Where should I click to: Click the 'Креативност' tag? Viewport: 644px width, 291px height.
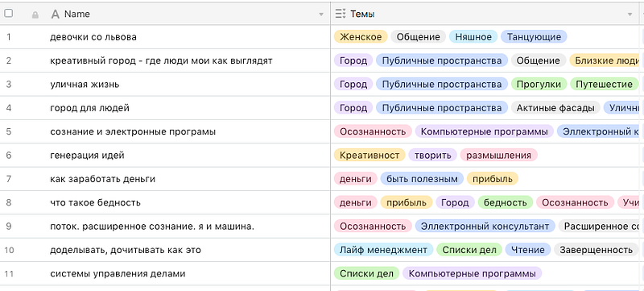coord(369,156)
